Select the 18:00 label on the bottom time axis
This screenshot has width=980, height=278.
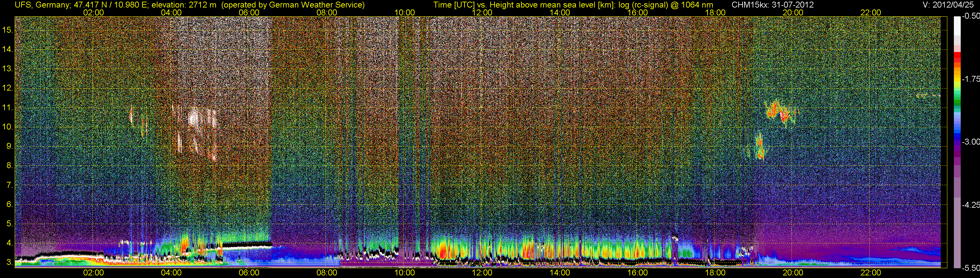(715, 273)
